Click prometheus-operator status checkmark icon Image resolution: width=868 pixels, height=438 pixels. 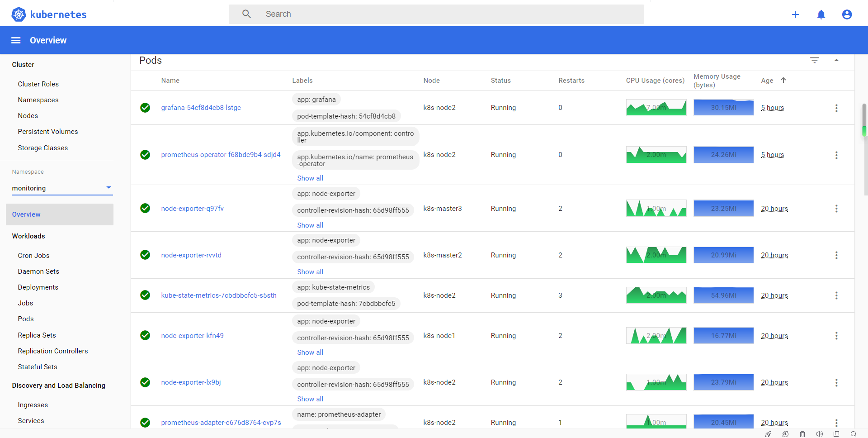(145, 155)
